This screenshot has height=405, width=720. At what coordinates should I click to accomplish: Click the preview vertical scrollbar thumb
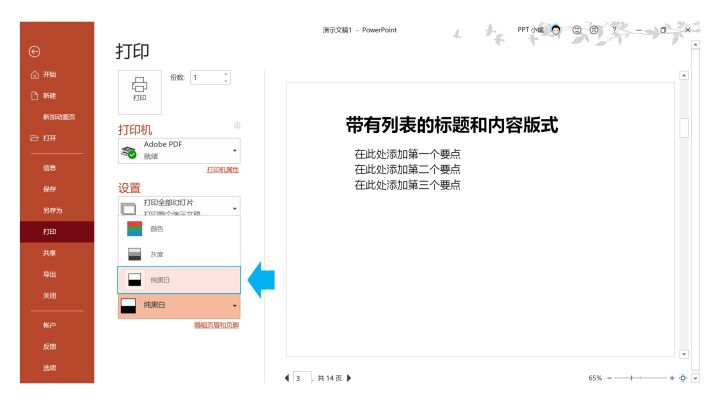tap(684, 128)
